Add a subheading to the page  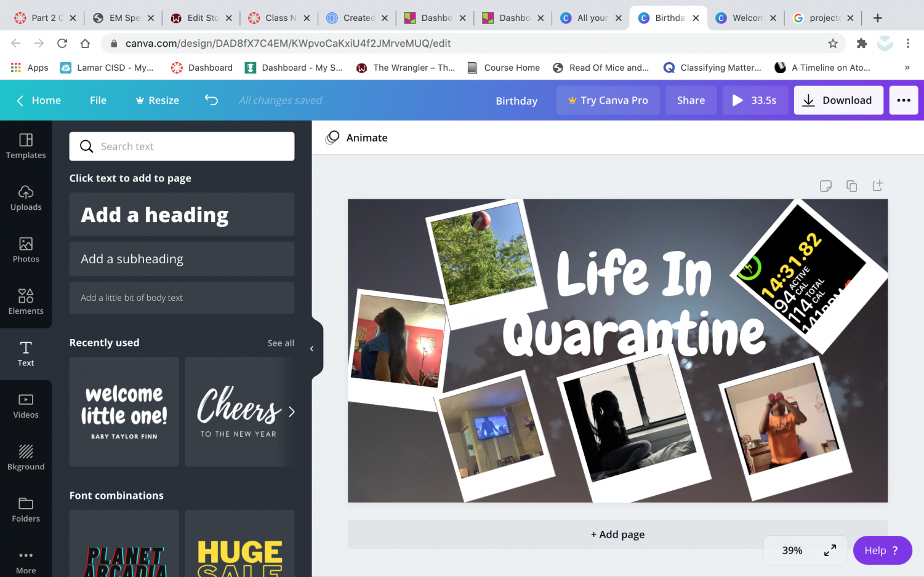click(x=182, y=259)
